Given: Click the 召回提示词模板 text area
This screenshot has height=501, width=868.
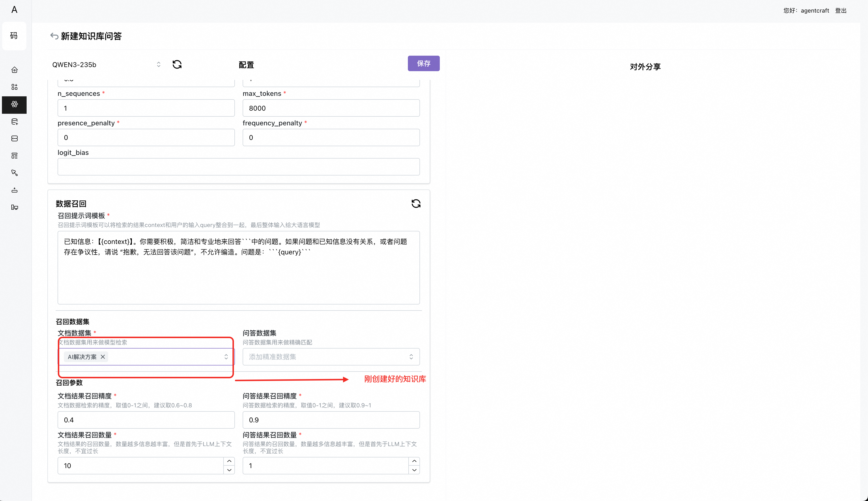Looking at the screenshot, I should [x=239, y=268].
